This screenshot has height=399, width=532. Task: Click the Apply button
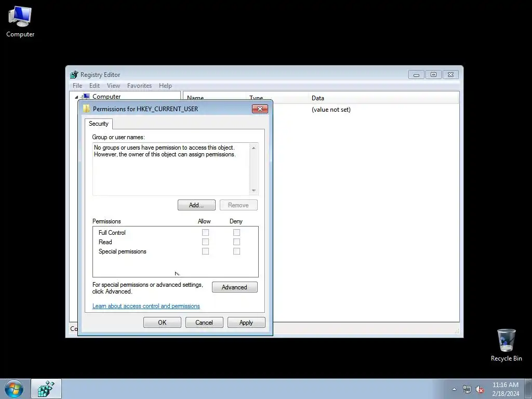[x=246, y=322]
